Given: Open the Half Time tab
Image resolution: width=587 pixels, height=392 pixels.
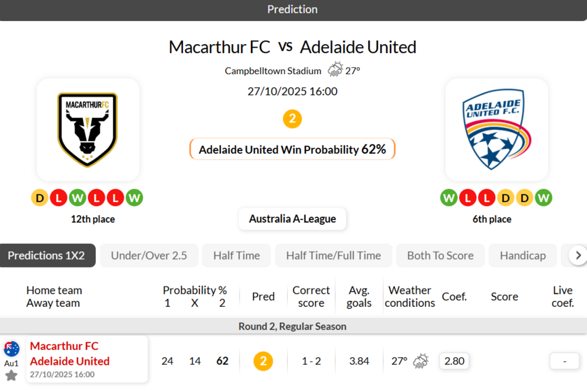Looking at the screenshot, I should [236, 256].
